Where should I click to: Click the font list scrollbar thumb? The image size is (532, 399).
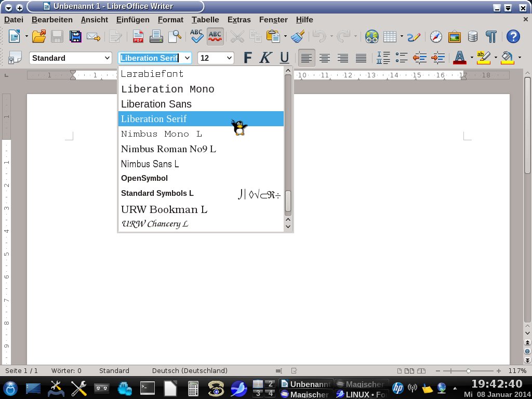(x=288, y=201)
